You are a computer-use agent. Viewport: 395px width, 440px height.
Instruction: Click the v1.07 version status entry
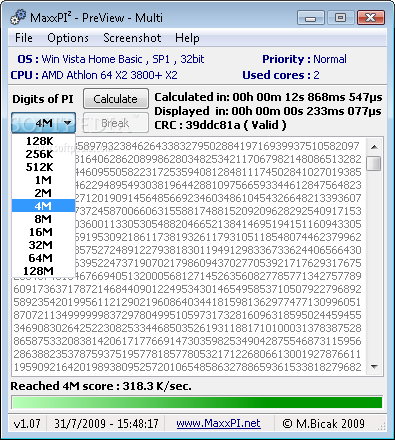(x=27, y=424)
